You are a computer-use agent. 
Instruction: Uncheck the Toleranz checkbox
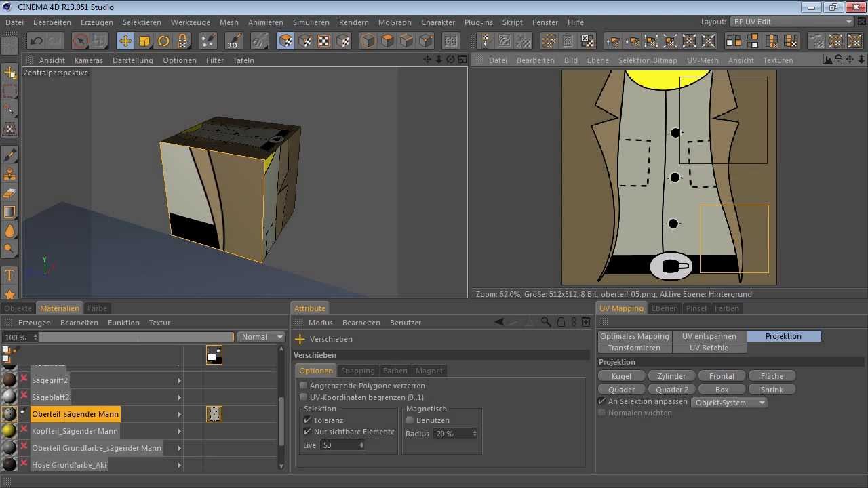tap(307, 420)
